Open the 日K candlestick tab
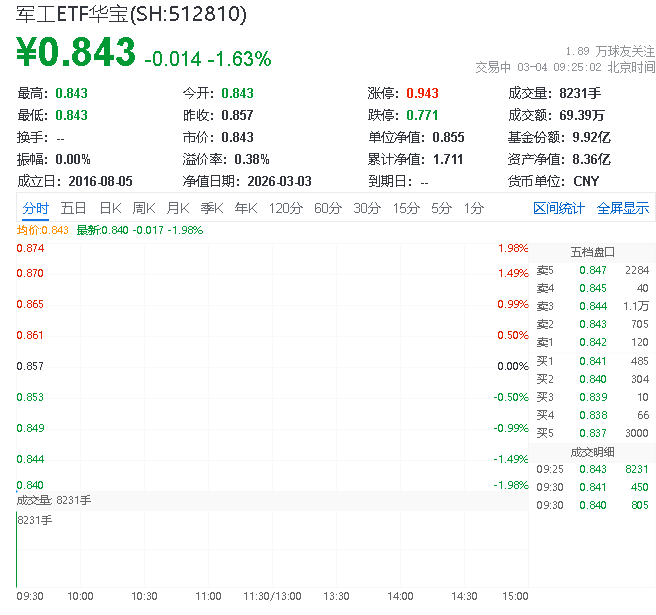This screenshot has height=615, width=656. (x=109, y=208)
